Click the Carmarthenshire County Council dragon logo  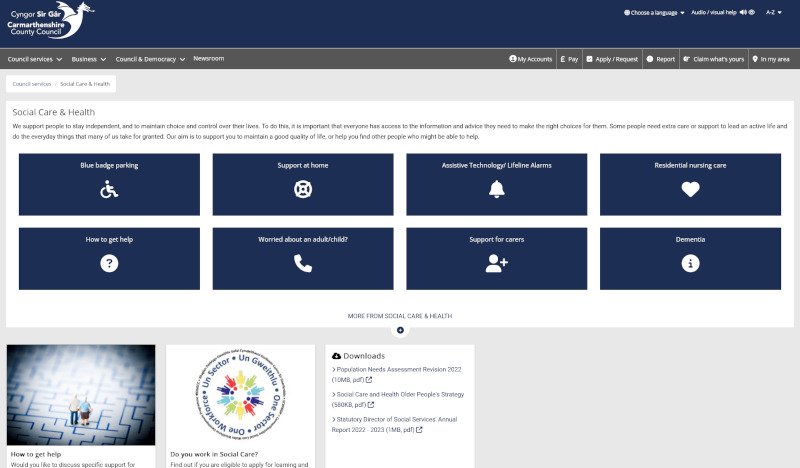(x=50, y=20)
